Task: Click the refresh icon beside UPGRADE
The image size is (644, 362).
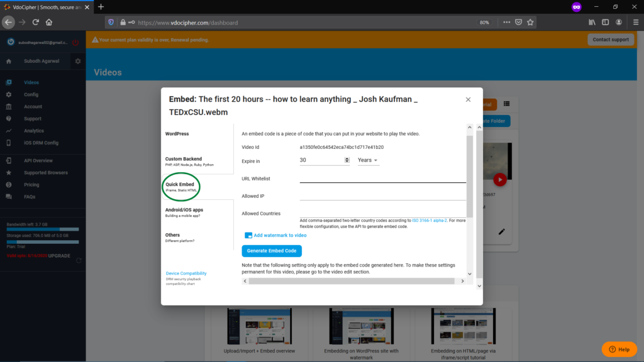Action: tap(79, 260)
